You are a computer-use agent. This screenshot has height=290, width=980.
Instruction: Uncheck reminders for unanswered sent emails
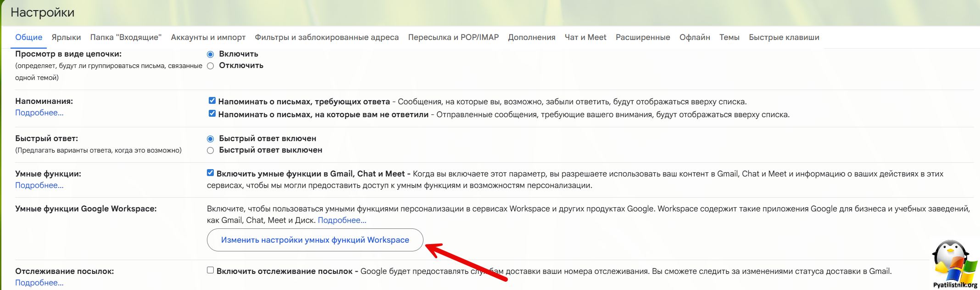coord(212,114)
